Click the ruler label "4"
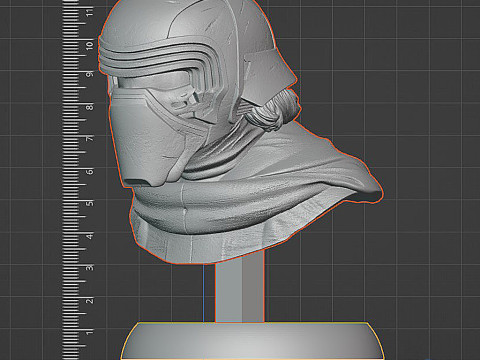480x360 pixels. pyautogui.click(x=90, y=236)
